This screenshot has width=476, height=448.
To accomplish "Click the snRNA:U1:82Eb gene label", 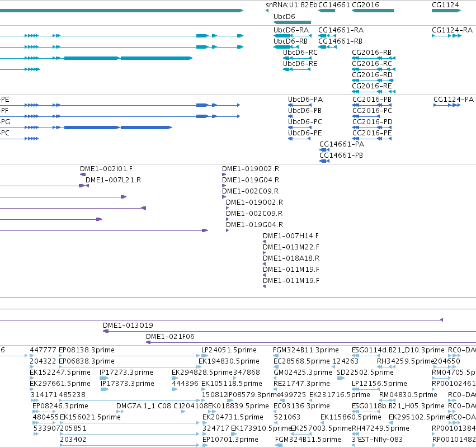I will pyautogui.click(x=291, y=5).
